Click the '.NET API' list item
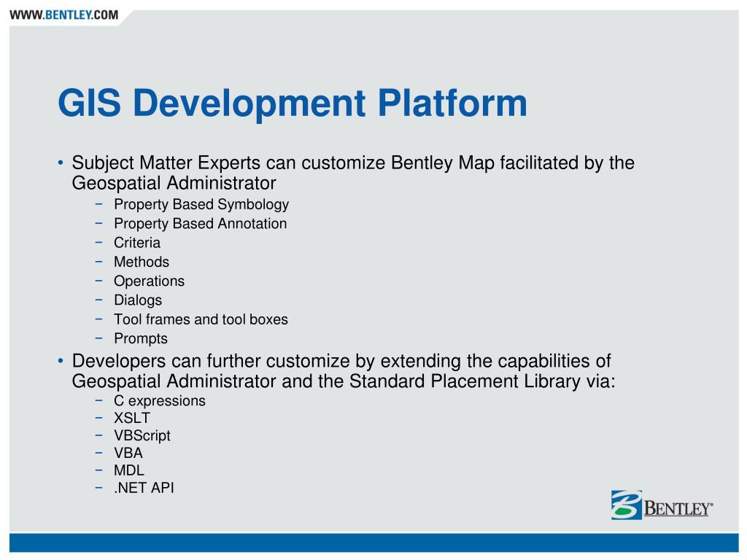The image size is (747, 560). pos(144,488)
